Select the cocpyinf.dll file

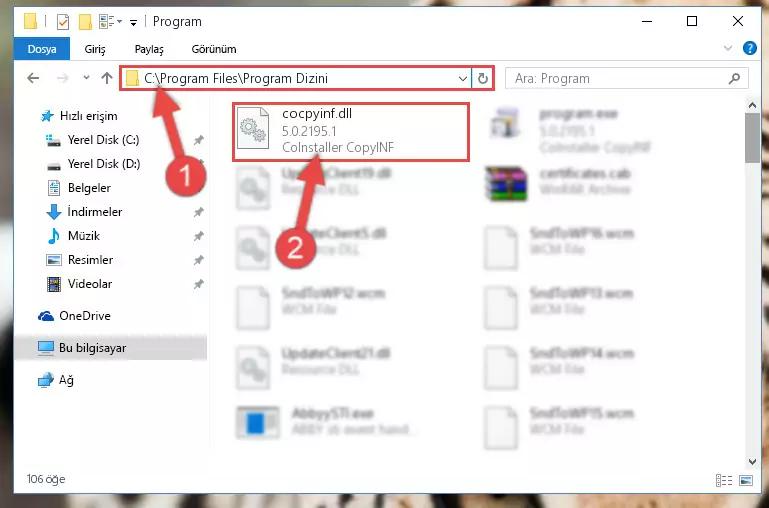351,131
